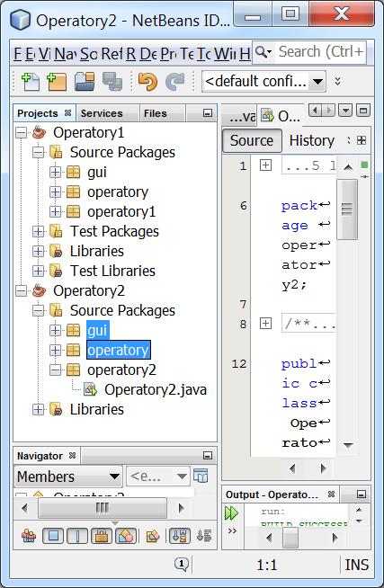
Task: Select the highlighted operatory package under Operatory2
Action: pos(118,350)
